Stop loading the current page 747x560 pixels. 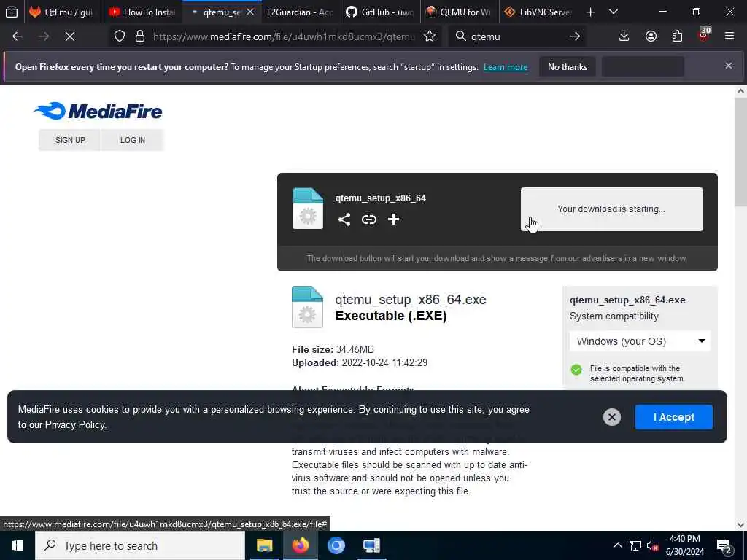pos(69,36)
